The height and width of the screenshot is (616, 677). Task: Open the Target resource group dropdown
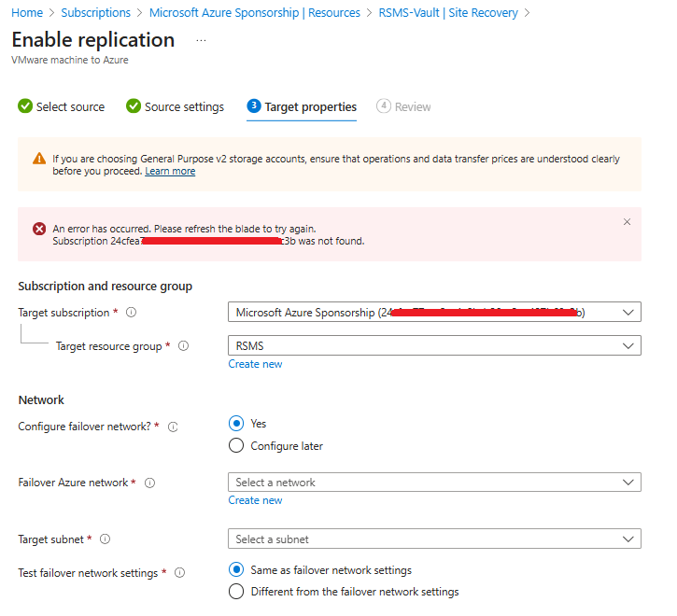coord(434,346)
